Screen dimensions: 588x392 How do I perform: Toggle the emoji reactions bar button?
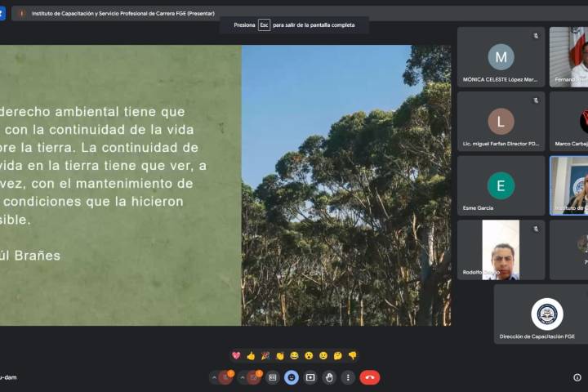coord(292,377)
